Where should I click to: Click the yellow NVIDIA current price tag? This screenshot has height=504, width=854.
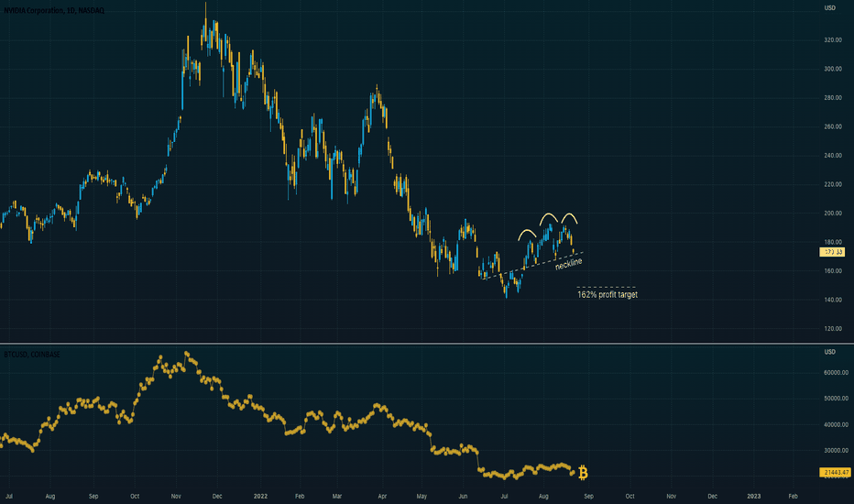(x=832, y=252)
